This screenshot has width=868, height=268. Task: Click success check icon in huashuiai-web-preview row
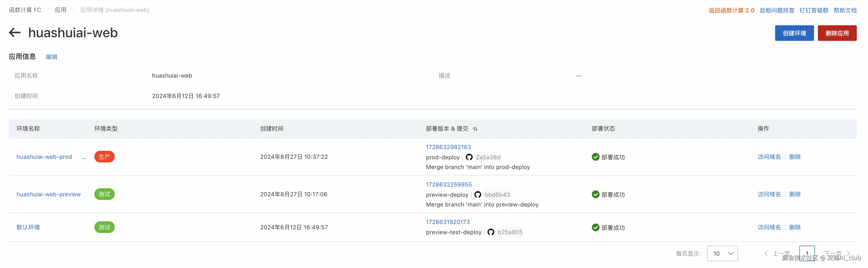595,195
